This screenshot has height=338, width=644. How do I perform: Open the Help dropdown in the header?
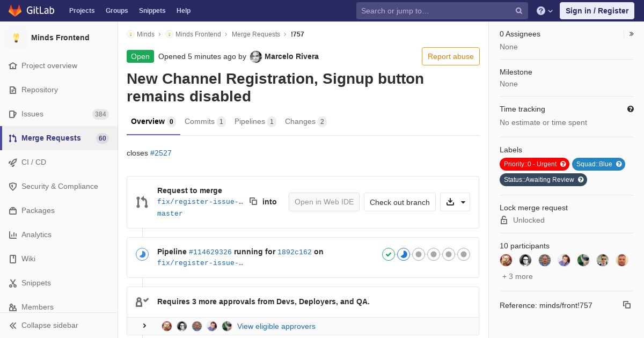click(x=545, y=11)
